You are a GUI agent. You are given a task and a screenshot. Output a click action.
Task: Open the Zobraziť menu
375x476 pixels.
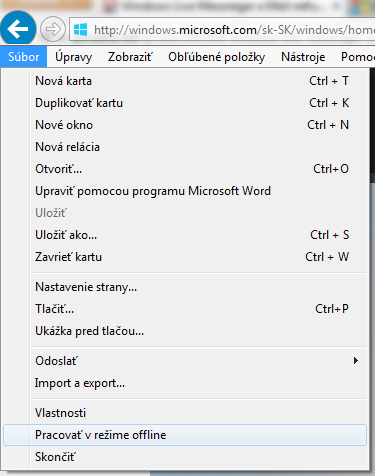pos(130,57)
